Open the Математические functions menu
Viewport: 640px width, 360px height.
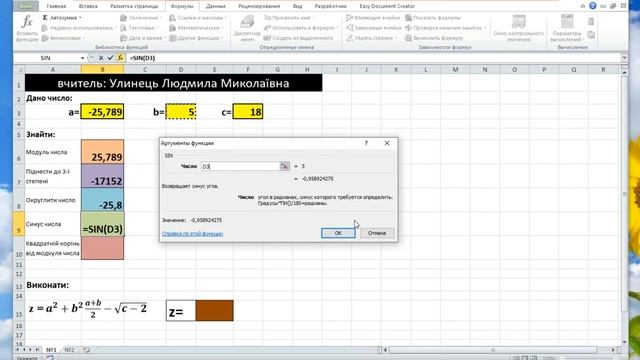(x=197, y=28)
